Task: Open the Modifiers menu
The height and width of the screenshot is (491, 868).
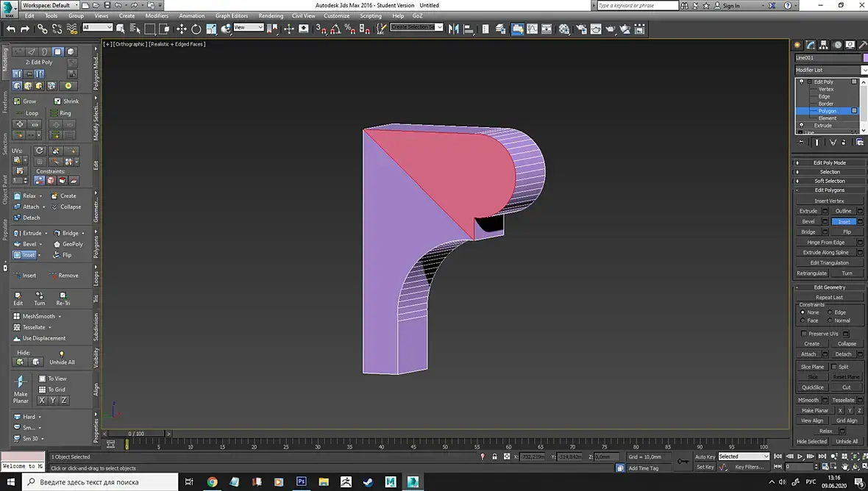Action: (157, 15)
